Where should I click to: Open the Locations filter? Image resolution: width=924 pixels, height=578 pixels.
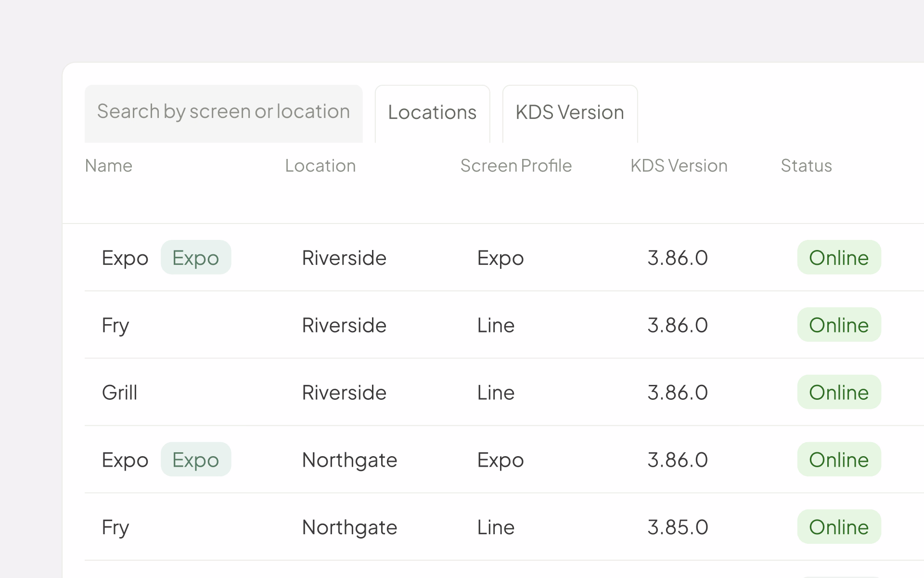coord(432,114)
